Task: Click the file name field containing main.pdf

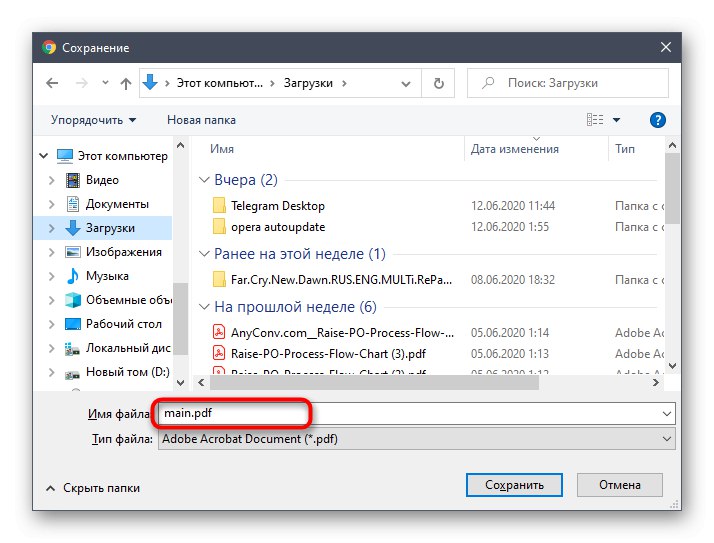Action: (416, 414)
